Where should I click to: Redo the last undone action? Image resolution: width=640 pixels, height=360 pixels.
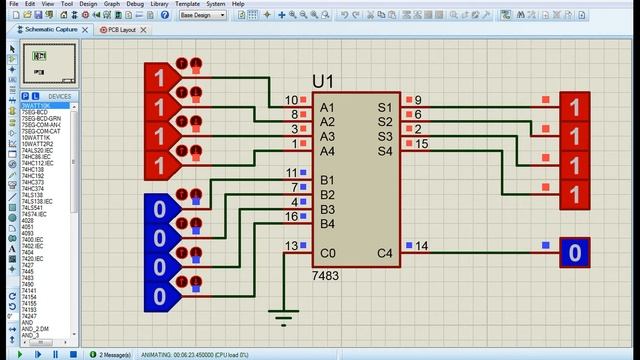click(356, 15)
